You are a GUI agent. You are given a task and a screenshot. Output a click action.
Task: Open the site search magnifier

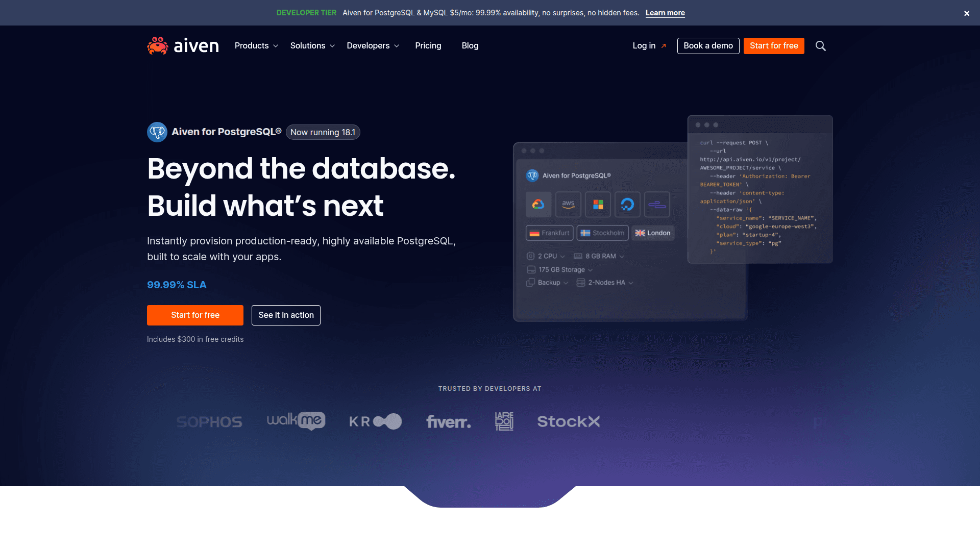tap(820, 46)
